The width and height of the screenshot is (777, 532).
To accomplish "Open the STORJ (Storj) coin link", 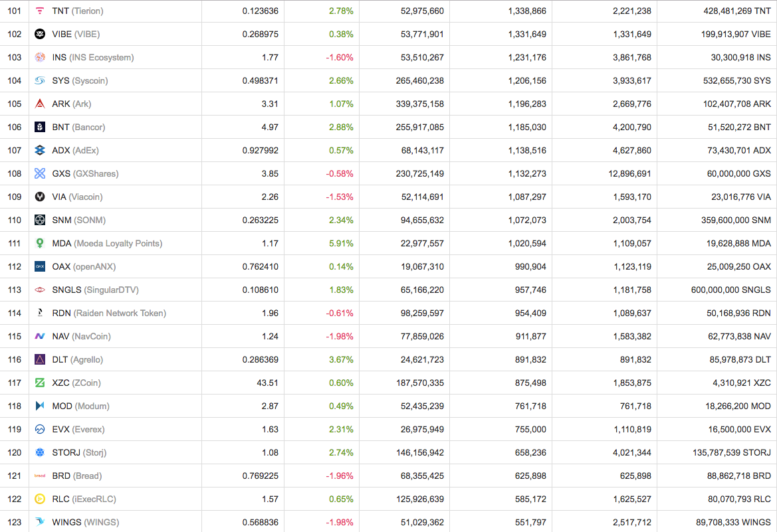I will point(79,453).
